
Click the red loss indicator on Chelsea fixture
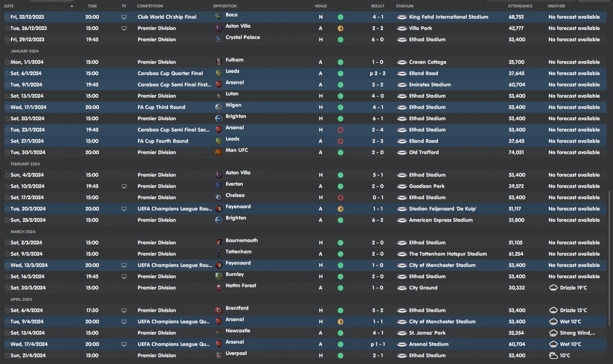(340, 197)
